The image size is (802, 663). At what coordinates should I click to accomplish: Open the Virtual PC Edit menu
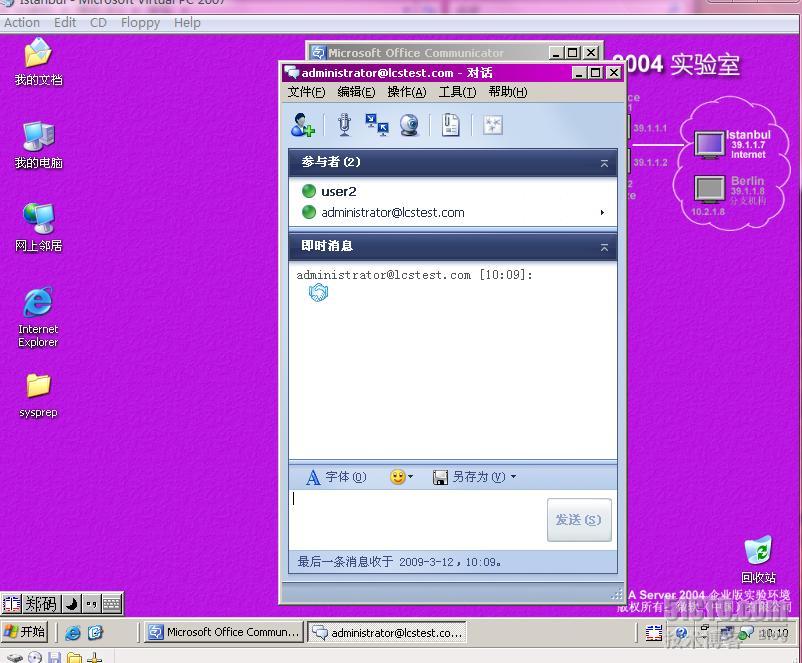[x=65, y=23]
